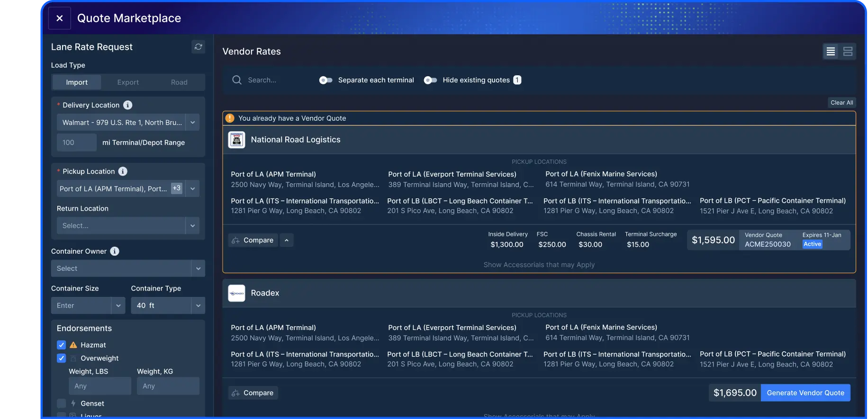This screenshot has width=868, height=419.
Task: Open Roadex vendor logo
Action: pos(236,293)
